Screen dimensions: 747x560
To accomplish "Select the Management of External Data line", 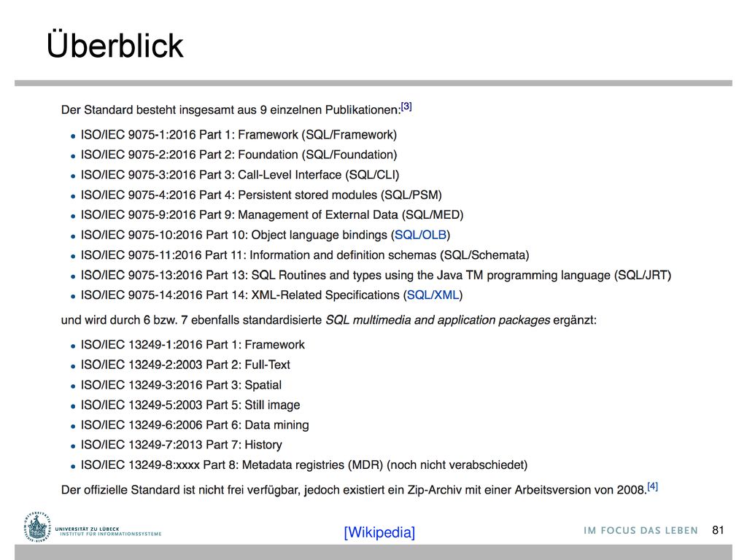I will (x=272, y=215).
